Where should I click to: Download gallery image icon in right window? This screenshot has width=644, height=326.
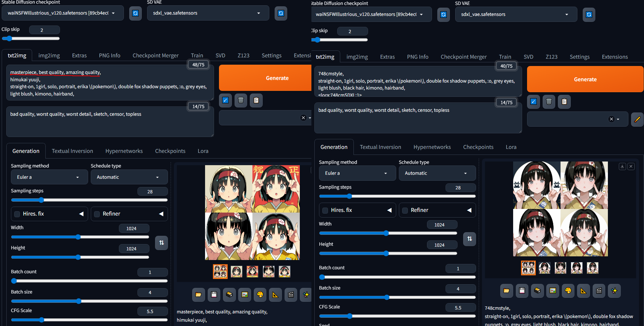click(x=622, y=166)
